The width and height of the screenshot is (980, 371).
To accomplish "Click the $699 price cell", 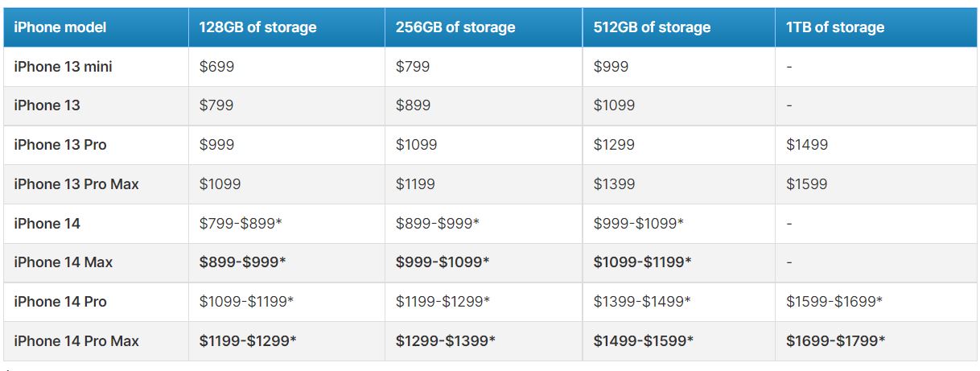I will [x=216, y=67].
